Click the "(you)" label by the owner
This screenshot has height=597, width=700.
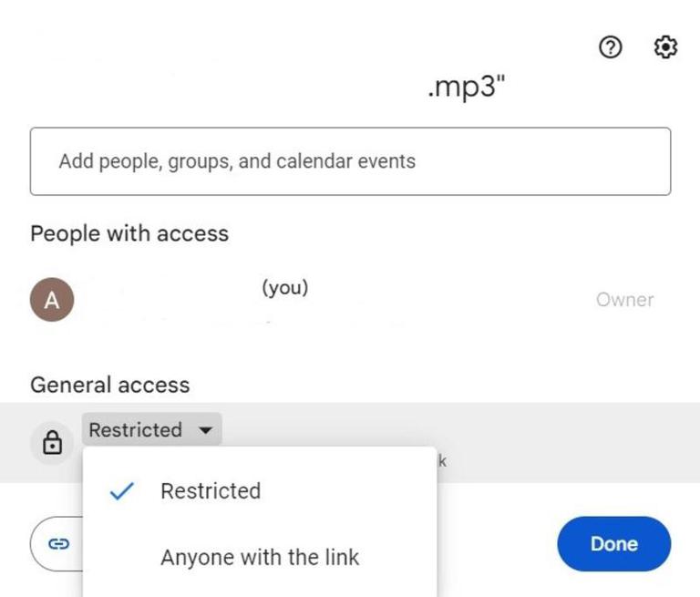tap(285, 288)
